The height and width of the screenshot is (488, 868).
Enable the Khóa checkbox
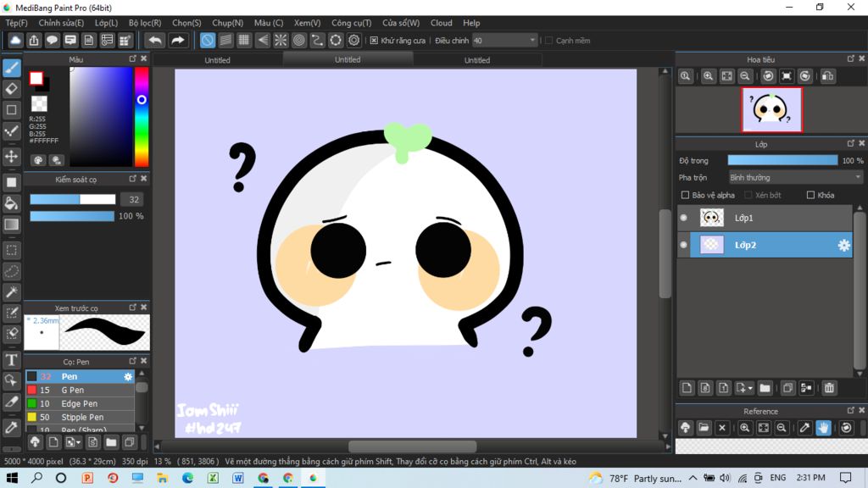(x=811, y=195)
